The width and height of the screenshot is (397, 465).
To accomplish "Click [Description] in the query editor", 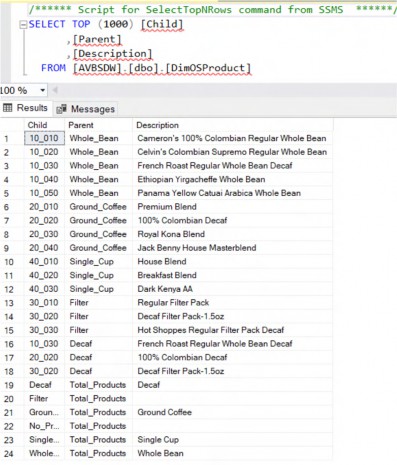I will point(112,54).
